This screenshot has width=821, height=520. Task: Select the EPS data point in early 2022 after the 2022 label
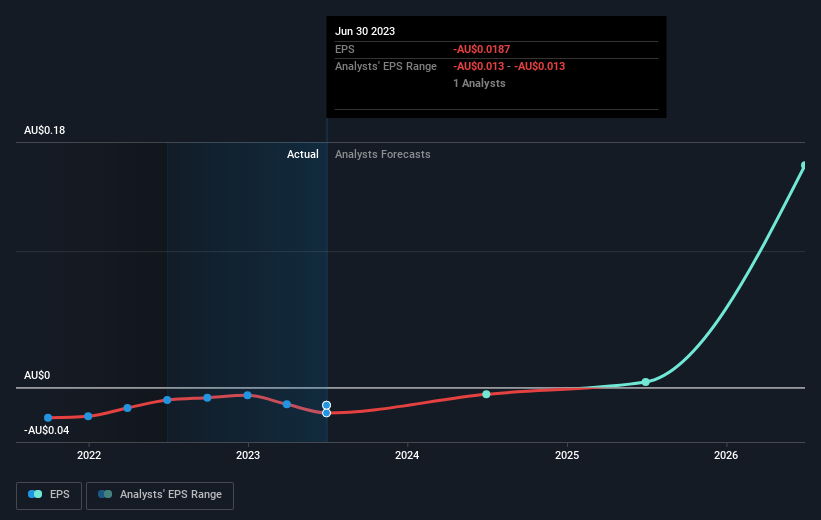click(x=127, y=408)
